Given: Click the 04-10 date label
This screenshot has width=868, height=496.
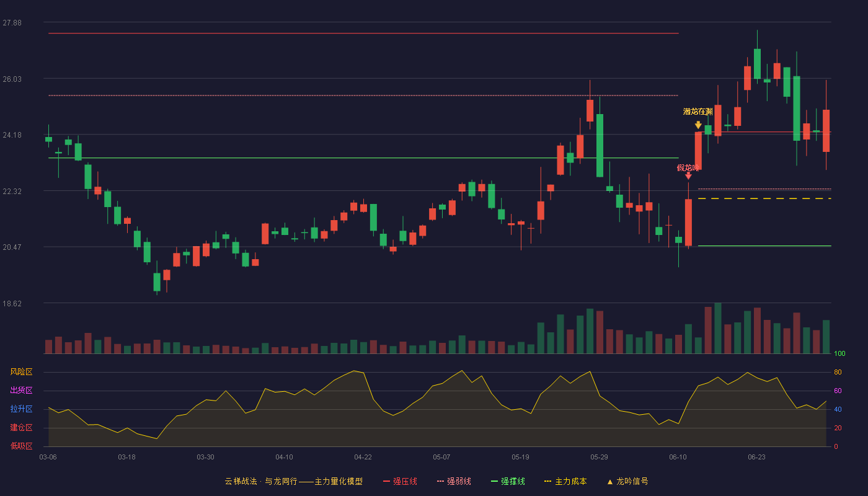Looking at the screenshot, I should point(284,457).
